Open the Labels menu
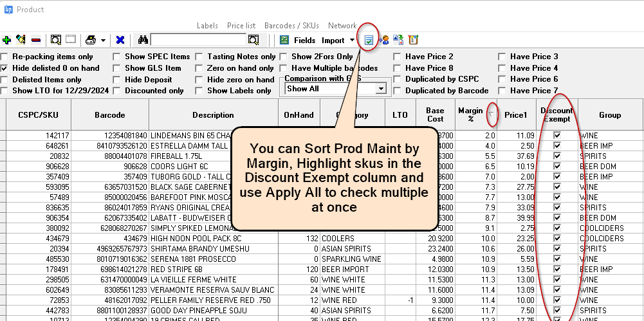644x321 pixels. (x=207, y=26)
